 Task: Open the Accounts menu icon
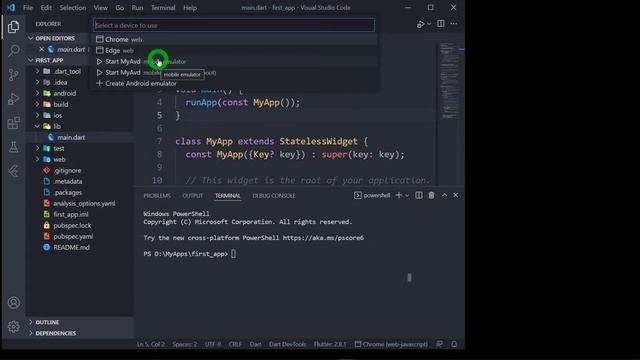[x=13, y=302]
